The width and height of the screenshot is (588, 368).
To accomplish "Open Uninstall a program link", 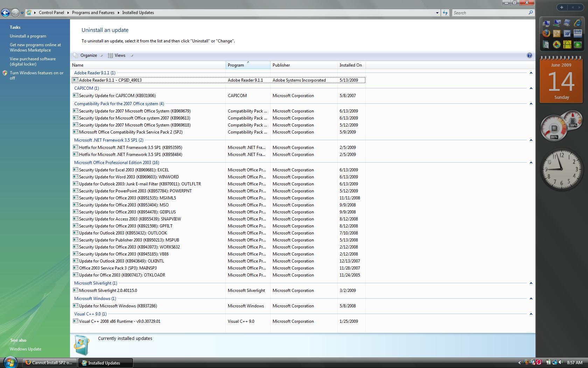I will 28,36.
